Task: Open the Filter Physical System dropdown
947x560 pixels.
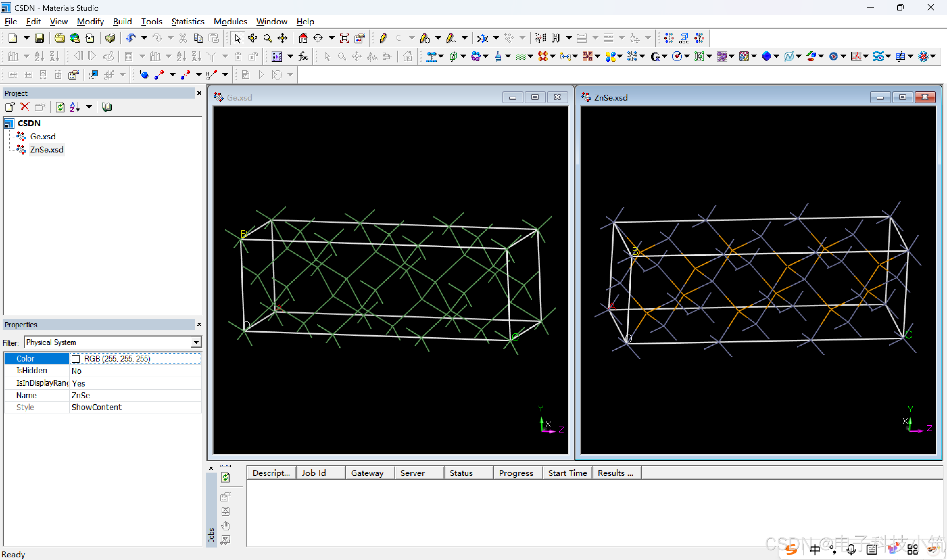Action: click(196, 342)
